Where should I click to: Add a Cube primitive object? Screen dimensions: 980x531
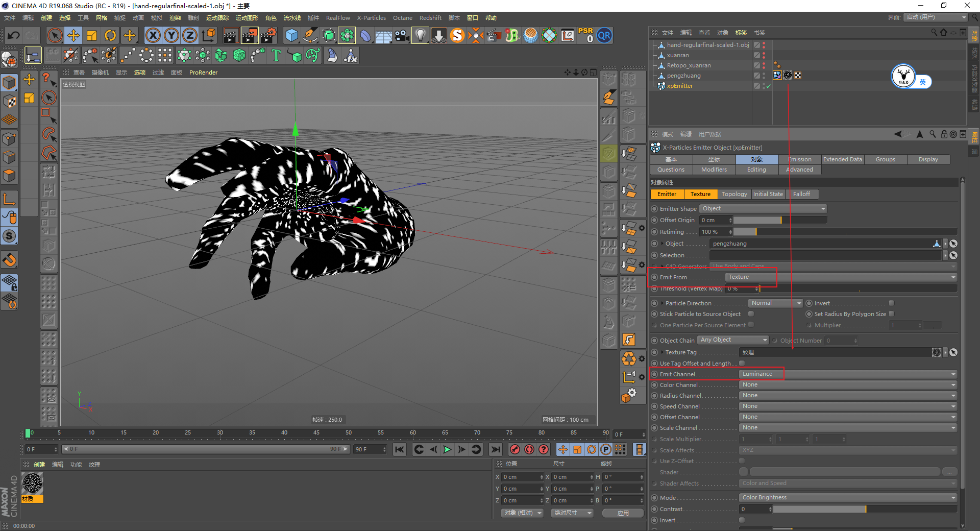click(x=291, y=35)
